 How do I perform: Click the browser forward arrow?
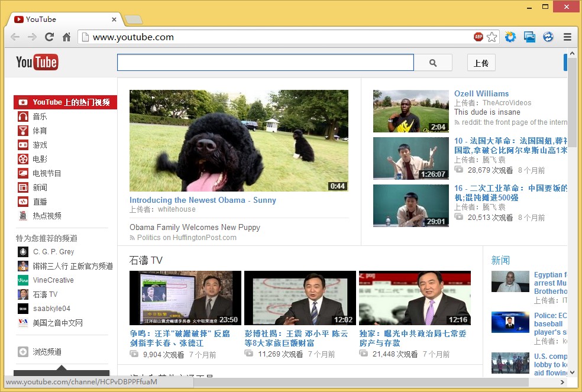coord(33,37)
